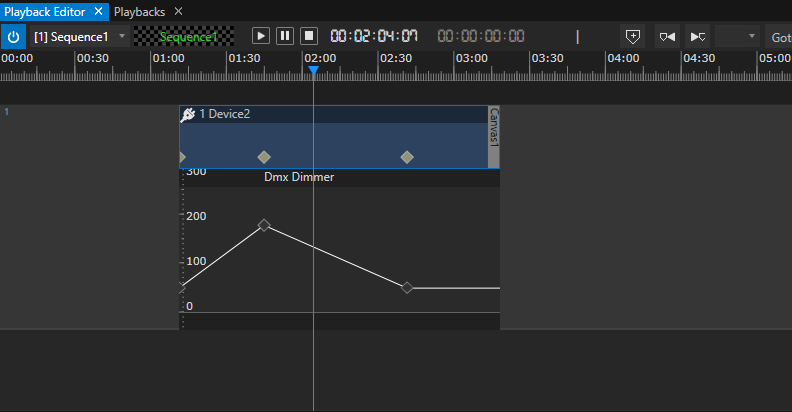Select the start keyframe triangle on clip
This screenshot has width=792, height=412.
point(182,157)
